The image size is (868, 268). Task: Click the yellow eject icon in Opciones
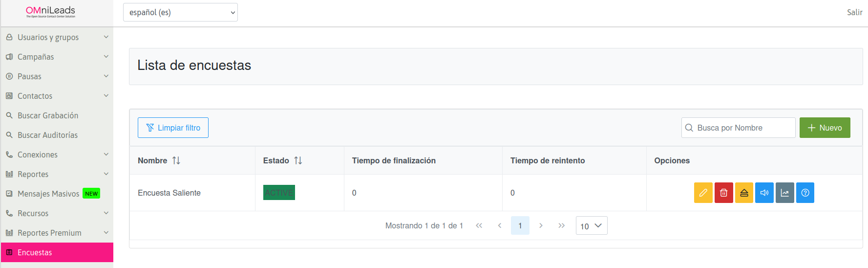pos(744,193)
